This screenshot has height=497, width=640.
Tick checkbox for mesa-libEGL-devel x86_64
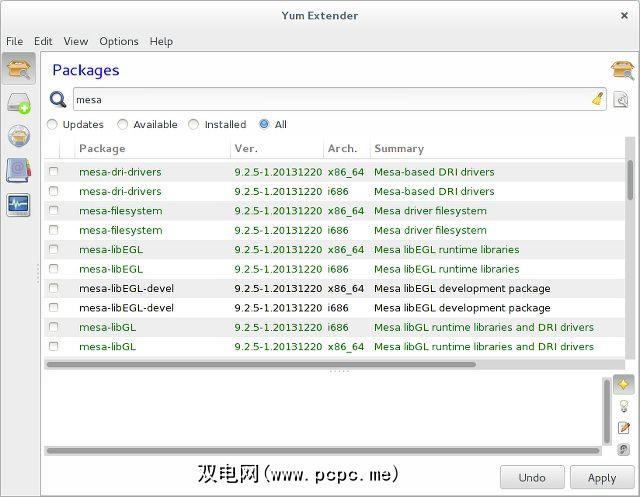click(54, 288)
